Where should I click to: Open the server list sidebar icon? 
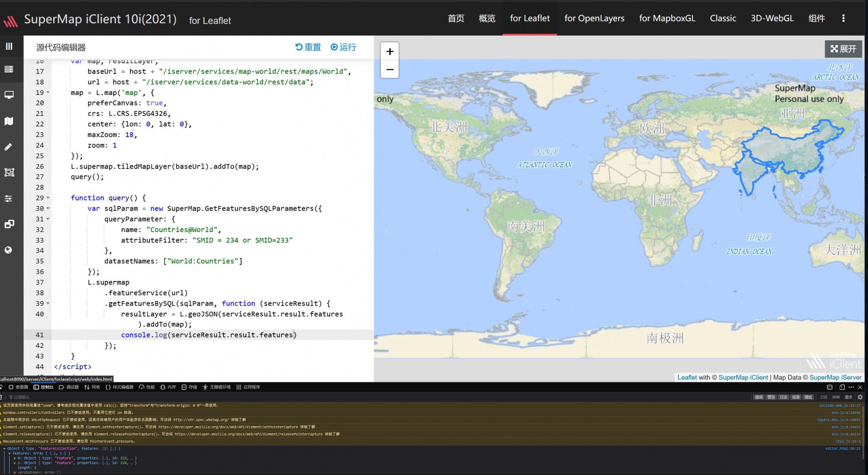click(x=9, y=69)
